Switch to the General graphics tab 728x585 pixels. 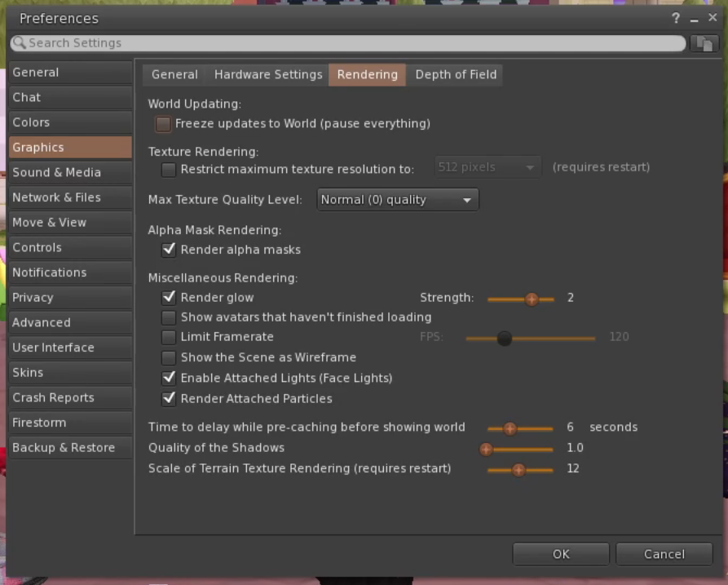174,75
